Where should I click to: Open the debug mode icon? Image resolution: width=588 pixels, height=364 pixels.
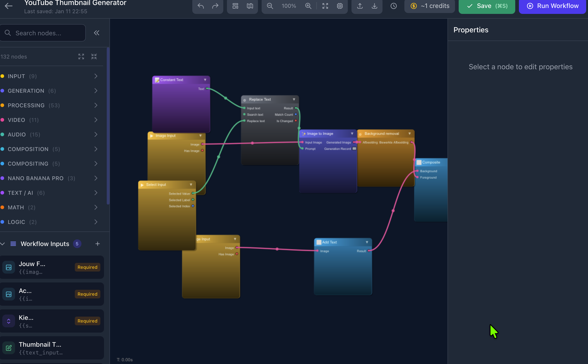(x=340, y=6)
